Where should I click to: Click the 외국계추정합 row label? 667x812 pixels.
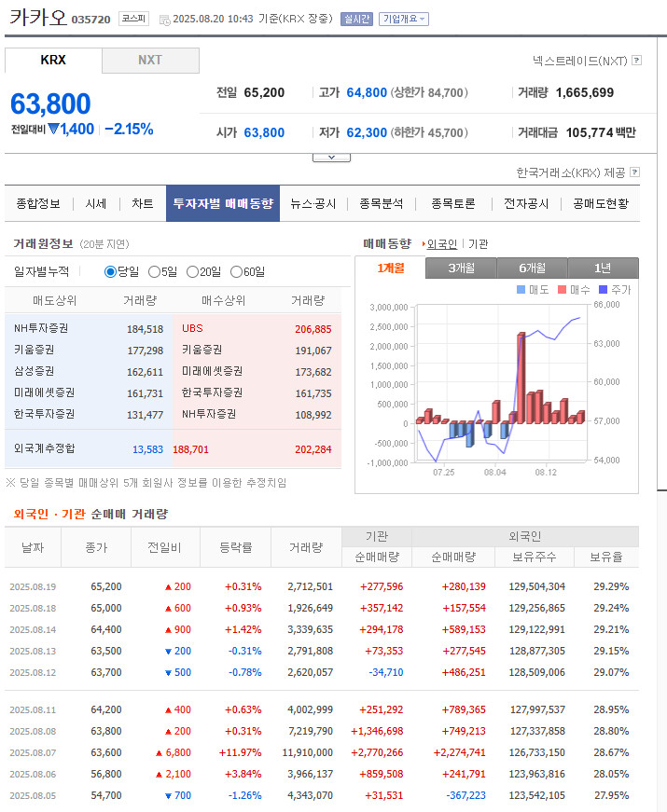45,448
